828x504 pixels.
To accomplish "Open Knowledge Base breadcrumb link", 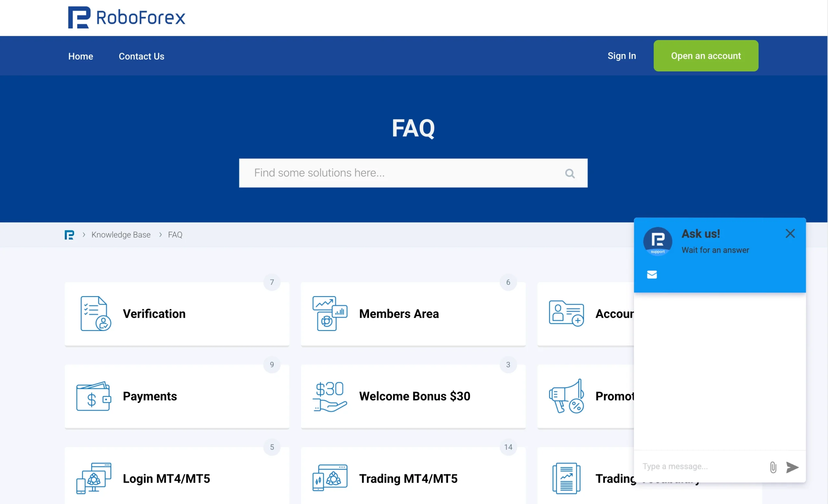I will click(x=121, y=235).
